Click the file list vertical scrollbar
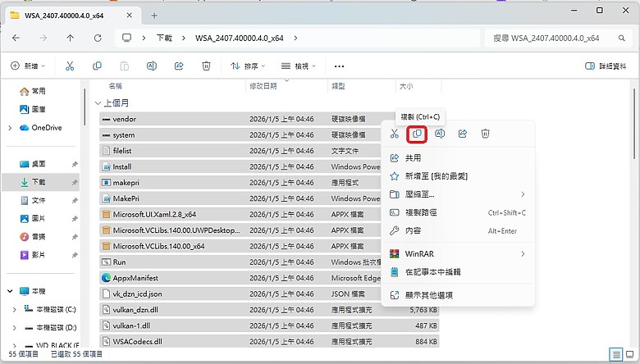 coord(635,125)
